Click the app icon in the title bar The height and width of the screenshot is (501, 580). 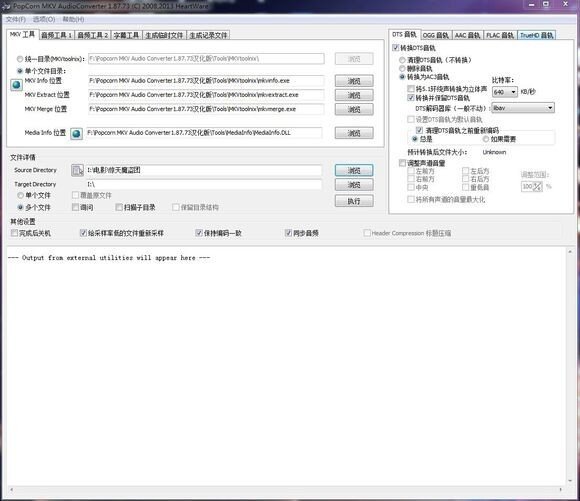click(6, 6)
